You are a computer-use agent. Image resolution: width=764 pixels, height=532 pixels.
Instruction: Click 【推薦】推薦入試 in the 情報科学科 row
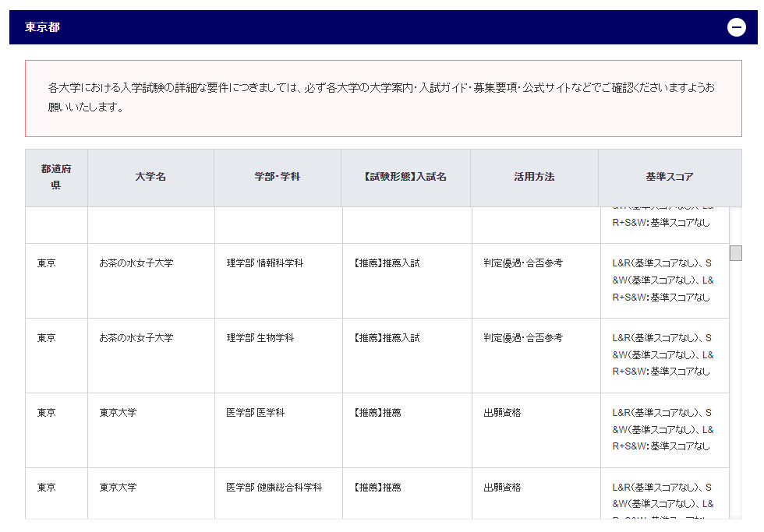pos(387,263)
